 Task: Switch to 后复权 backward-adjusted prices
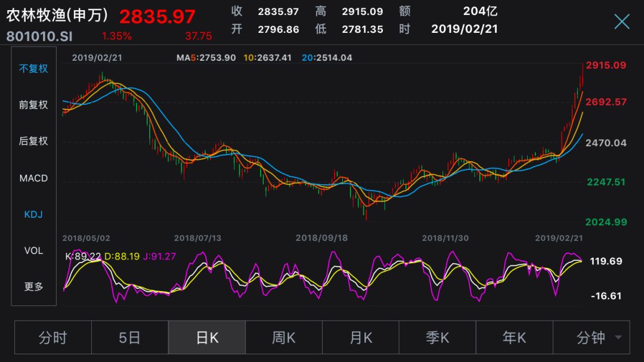pyautogui.click(x=33, y=141)
